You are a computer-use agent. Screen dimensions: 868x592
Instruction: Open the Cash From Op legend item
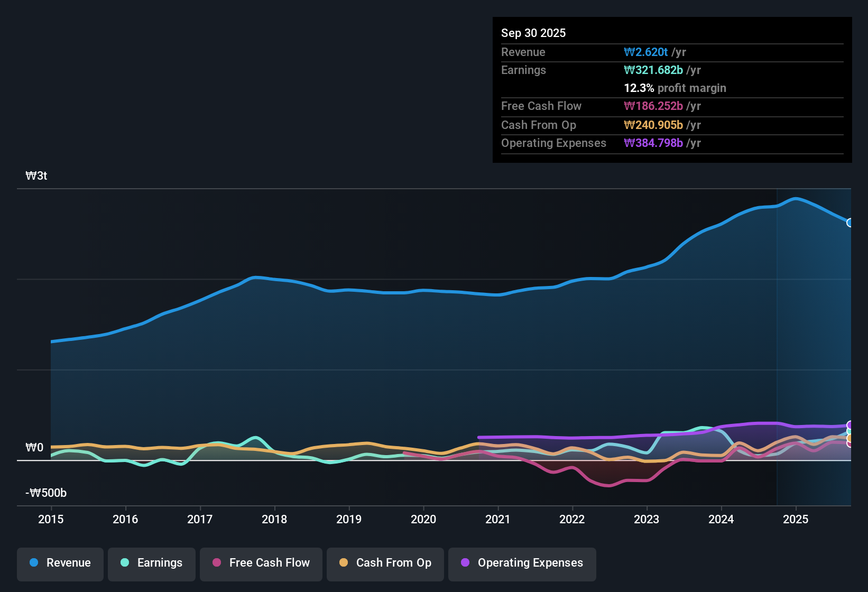tap(385, 563)
